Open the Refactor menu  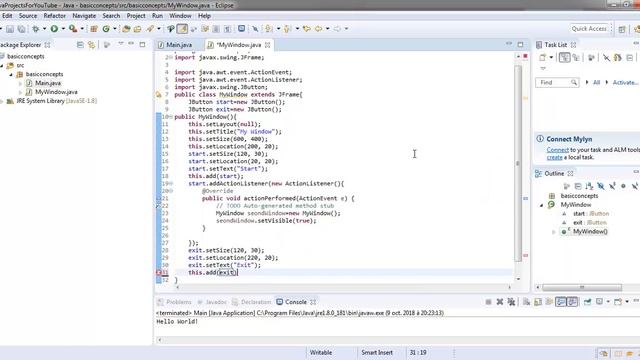55,16
